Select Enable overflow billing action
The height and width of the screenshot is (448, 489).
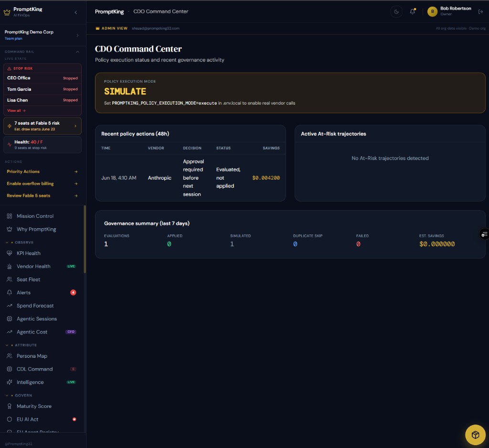tap(43, 184)
